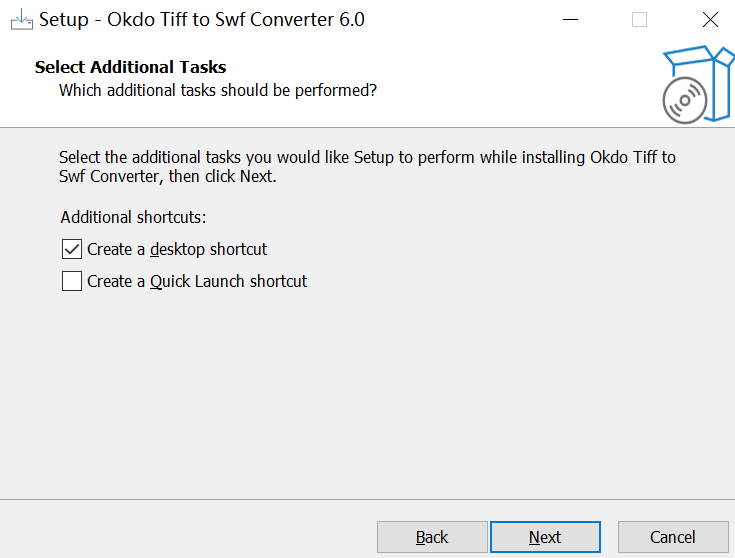
Task: Click the "Select Additional Tasks" heading
Action: pos(130,67)
